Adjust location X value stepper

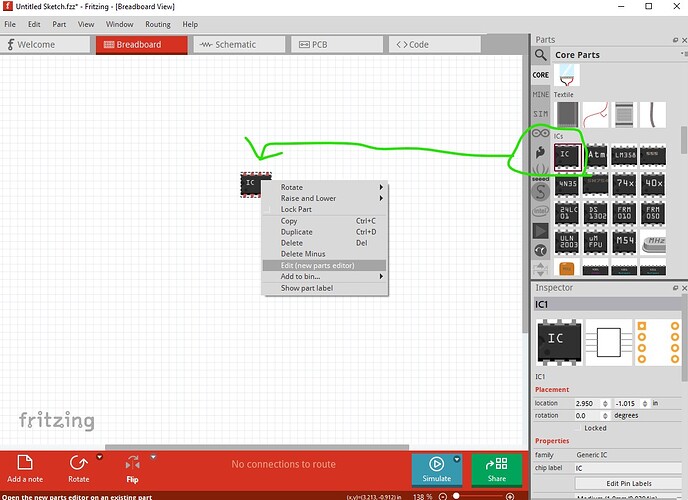(605, 404)
